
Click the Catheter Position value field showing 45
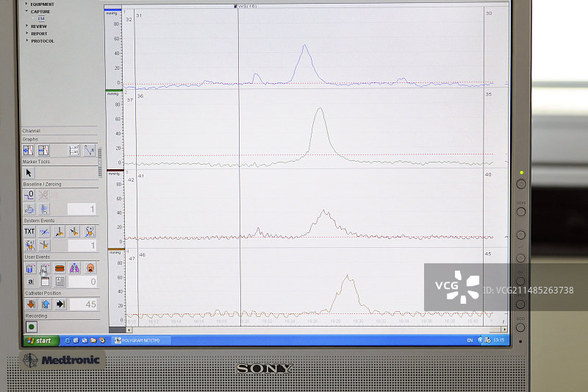(x=82, y=304)
